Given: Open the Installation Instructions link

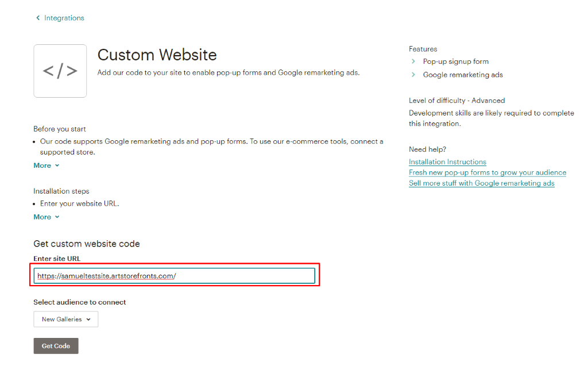Looking at the screenshot, I should pos(447,161).
